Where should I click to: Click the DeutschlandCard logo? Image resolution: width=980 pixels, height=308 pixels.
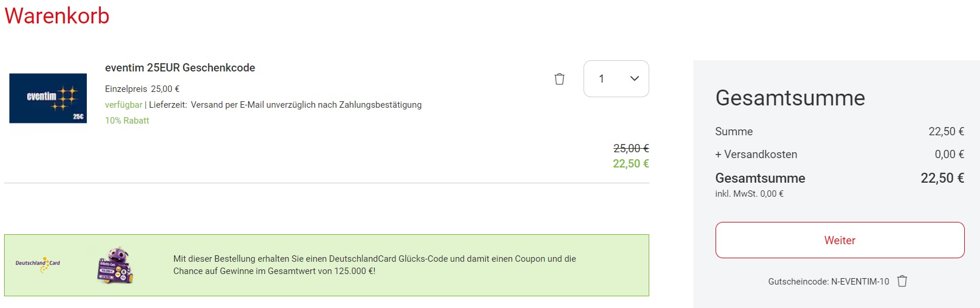[38, 264]
